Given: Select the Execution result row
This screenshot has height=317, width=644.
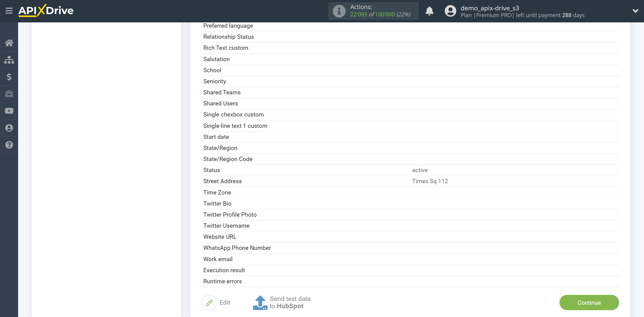Looking at the screenshot, I should [410, 270].
